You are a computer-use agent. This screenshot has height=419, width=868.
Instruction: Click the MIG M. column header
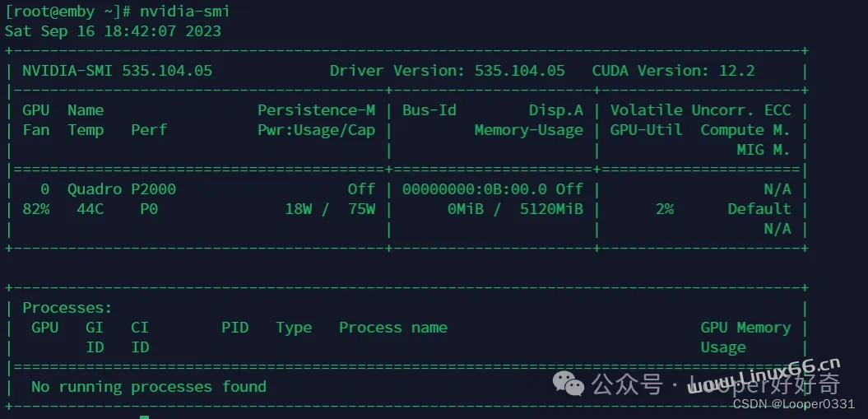764,150
